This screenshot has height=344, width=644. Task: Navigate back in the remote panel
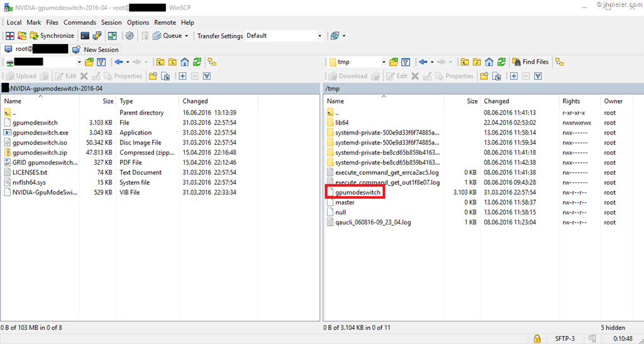click(x=423, y=62)
